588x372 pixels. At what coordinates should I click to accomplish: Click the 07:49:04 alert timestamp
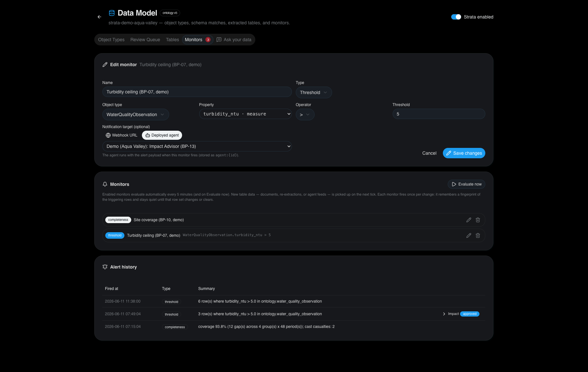tap(123, 314)
